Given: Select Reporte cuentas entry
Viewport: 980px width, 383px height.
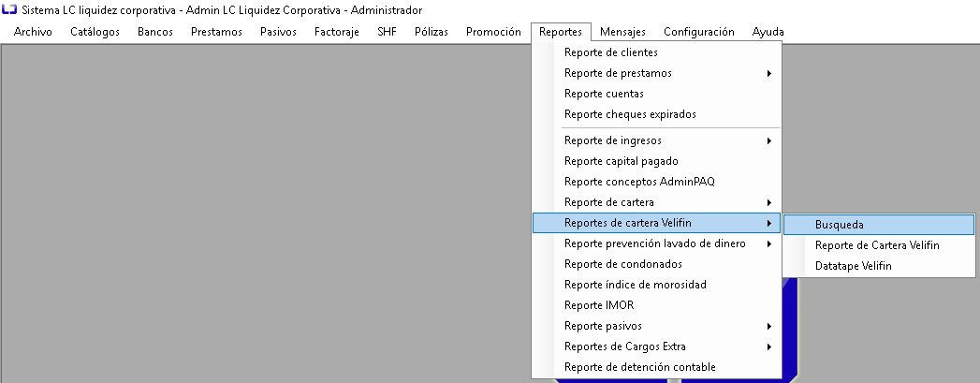Looking at the screenshot, I should 656,94.
